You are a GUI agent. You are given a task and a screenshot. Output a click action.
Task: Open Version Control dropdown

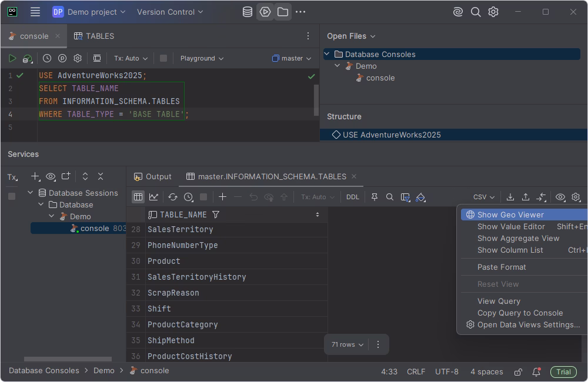point(170,12)
